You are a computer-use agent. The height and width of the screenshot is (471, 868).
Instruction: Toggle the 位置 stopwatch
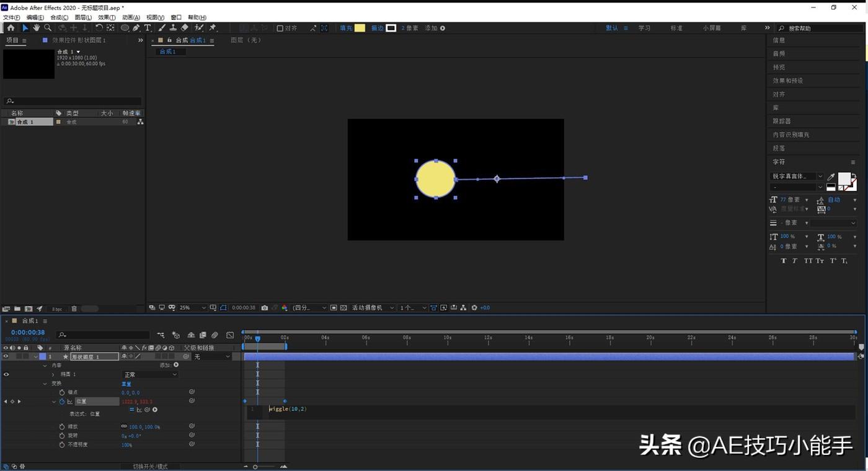pyautogui.click(x=62, y=402)
